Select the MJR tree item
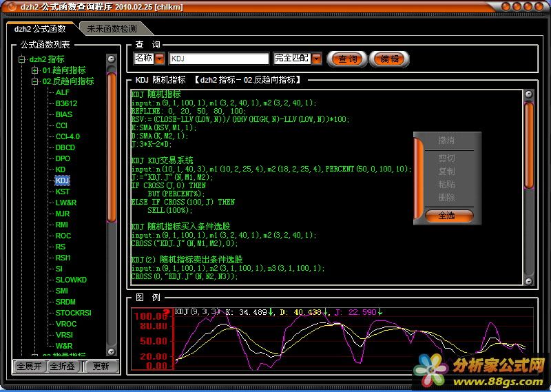 pos(63,214)
